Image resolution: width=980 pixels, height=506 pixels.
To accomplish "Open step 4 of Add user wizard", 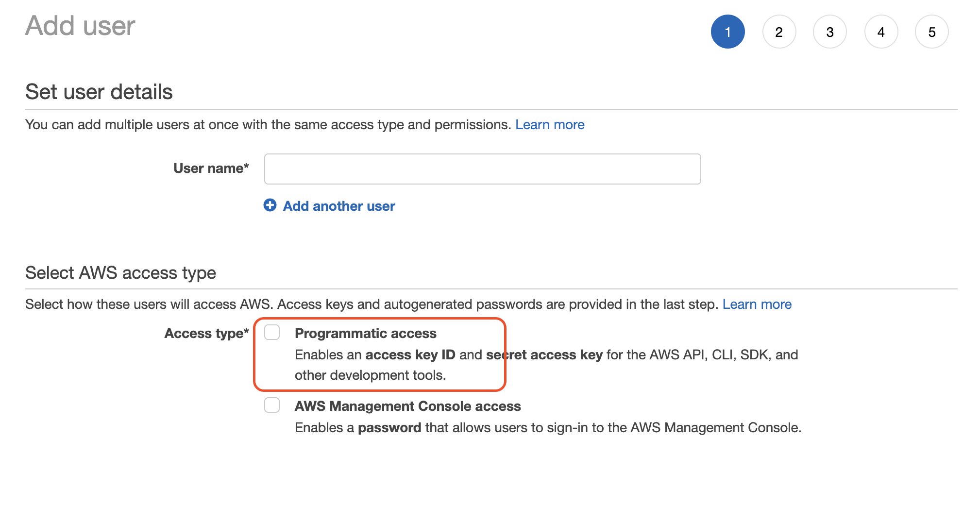I will tap(880, 32).
